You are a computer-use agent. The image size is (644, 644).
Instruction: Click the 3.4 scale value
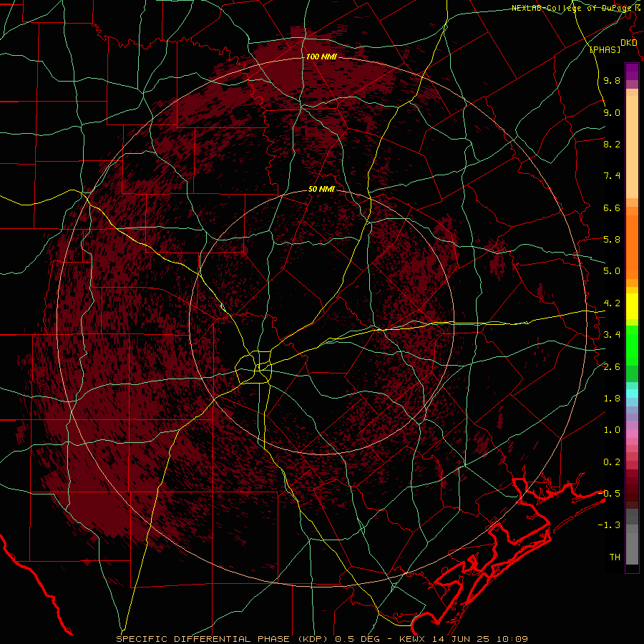click(612, 335)
